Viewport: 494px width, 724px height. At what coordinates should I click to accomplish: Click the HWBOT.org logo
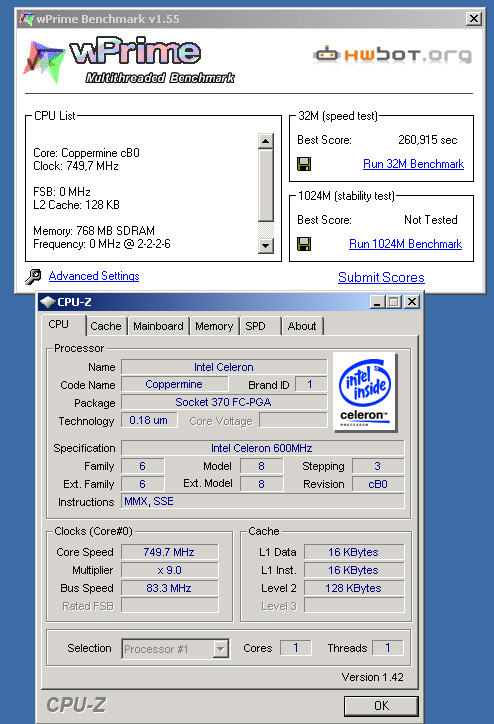point(392,54)
